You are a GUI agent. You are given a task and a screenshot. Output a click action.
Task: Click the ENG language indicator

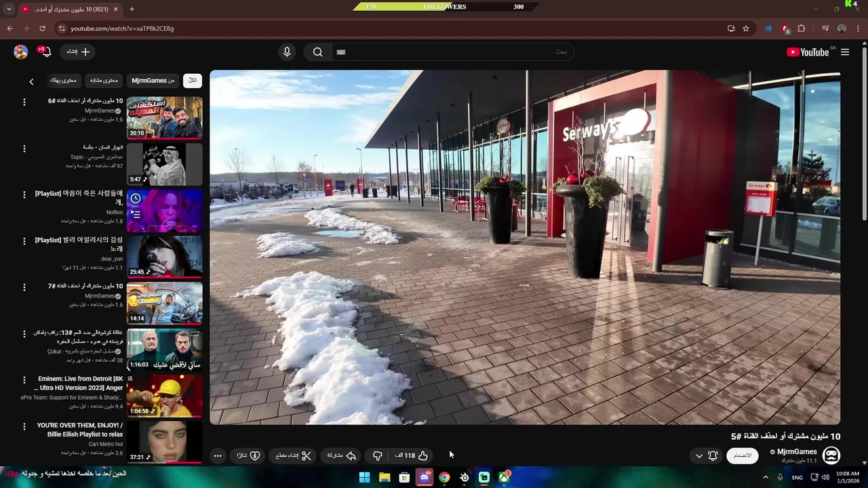(x=797, y=477)
